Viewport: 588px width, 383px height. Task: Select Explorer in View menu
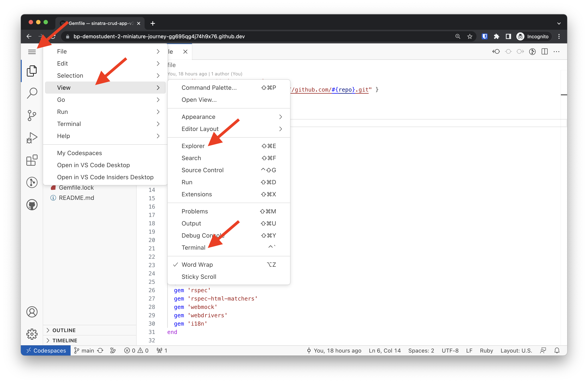pos(229,146)
